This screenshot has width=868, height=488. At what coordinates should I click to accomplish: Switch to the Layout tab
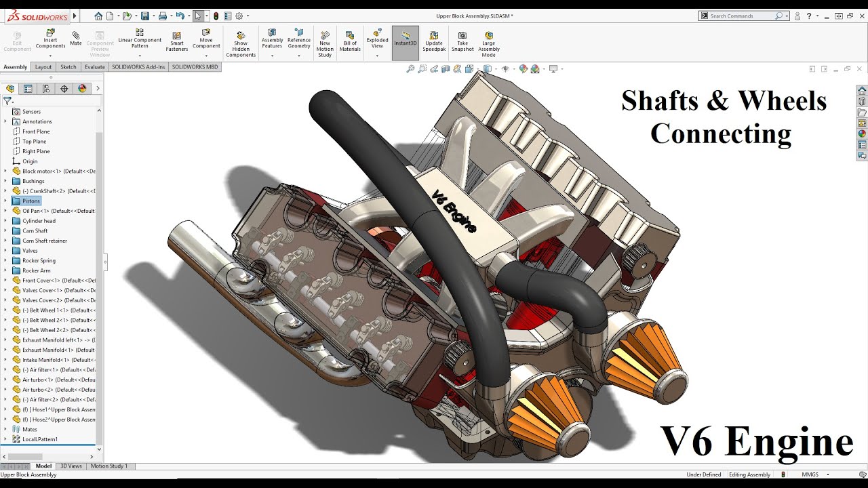[x=43, y=67]
